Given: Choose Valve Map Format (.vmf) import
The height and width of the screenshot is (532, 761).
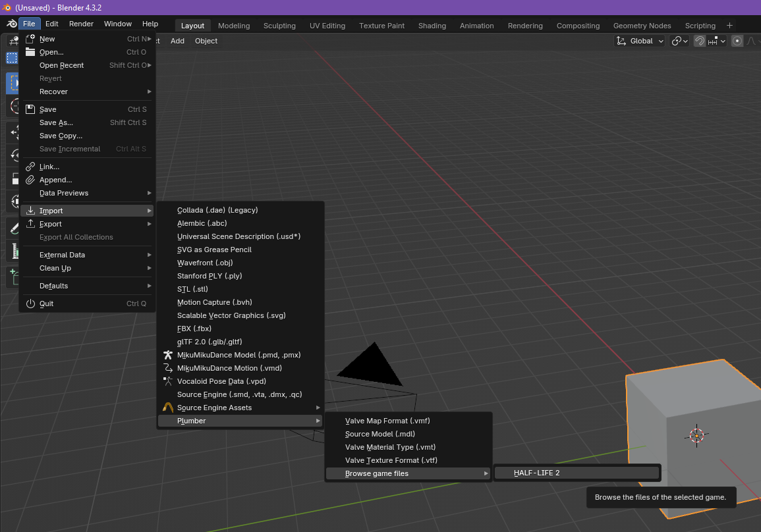Looking at the screenshot, I should [x=387, y=421].
